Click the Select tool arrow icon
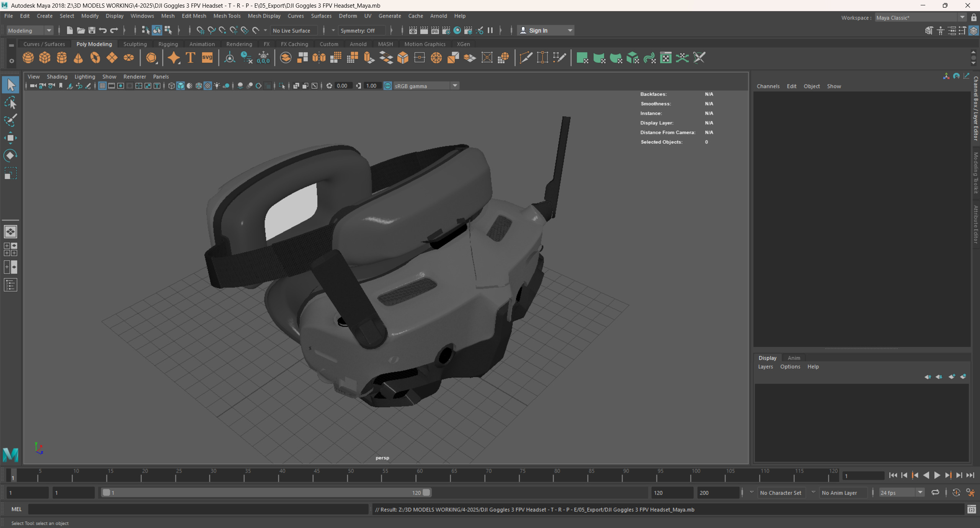The width and height of the screenshot is (980, 528). tap(10, 85)
